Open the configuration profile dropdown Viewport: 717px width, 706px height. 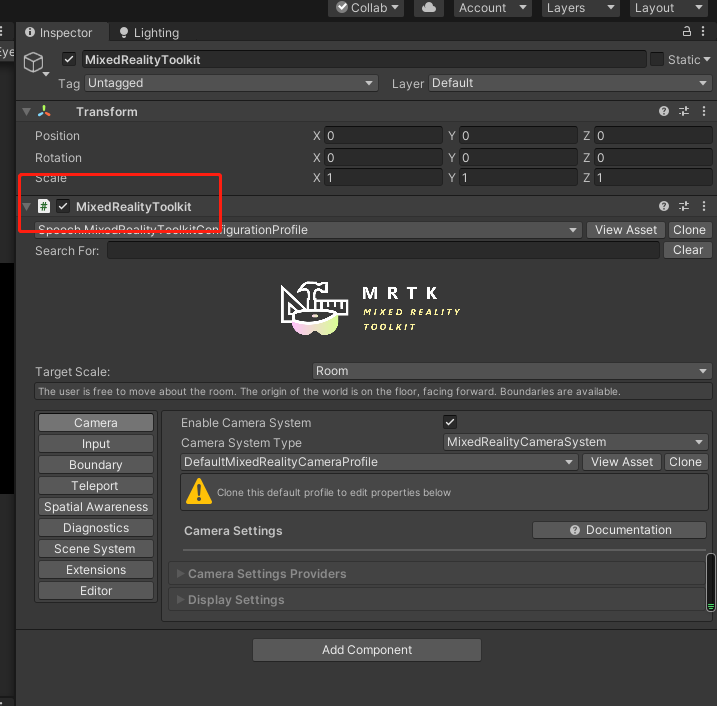tap(308, 230)
